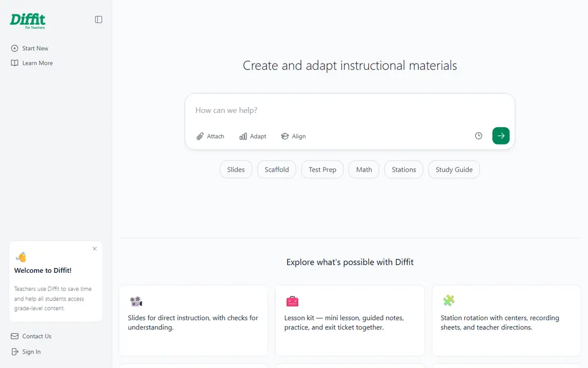
Task: Open the Lesson kit mini lesson card
Action: point(350,321)
